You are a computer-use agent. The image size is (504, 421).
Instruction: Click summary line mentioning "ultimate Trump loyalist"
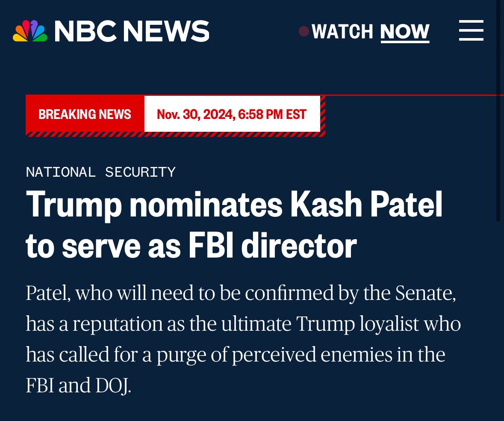243,324
